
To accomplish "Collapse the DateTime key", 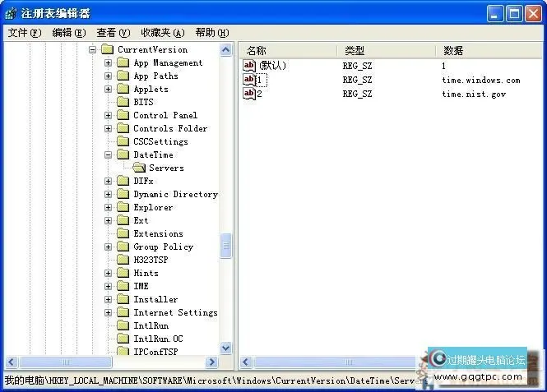I will pyautogui.click(x=108, y=155).
